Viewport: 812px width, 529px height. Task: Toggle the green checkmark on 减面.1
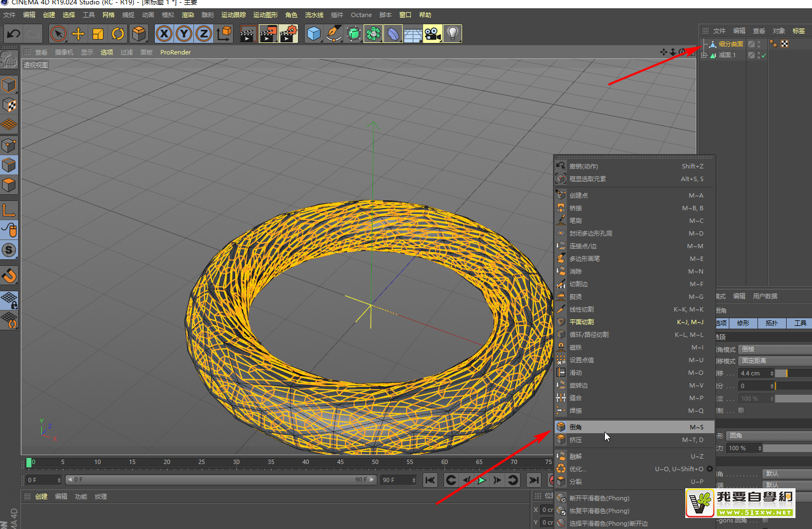click(764, 56)
